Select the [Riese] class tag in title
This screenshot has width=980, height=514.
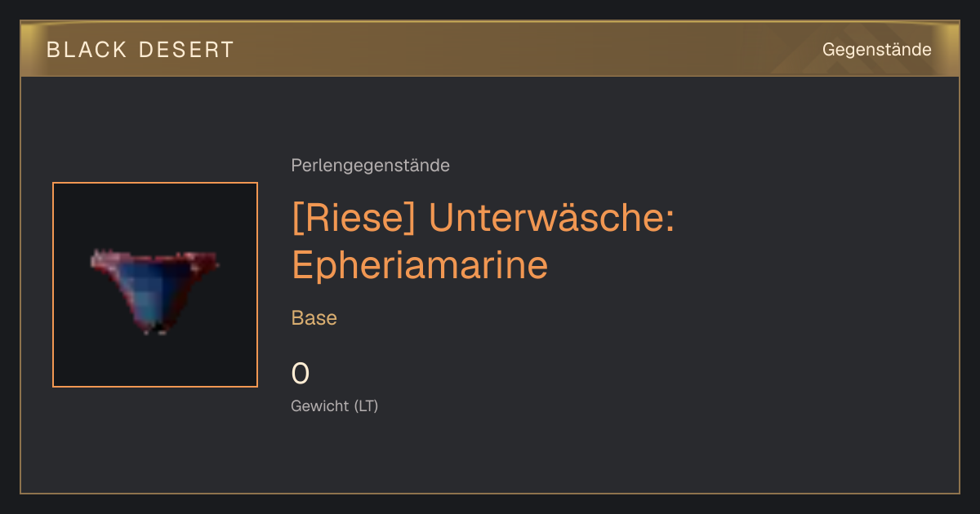(354, 219)
